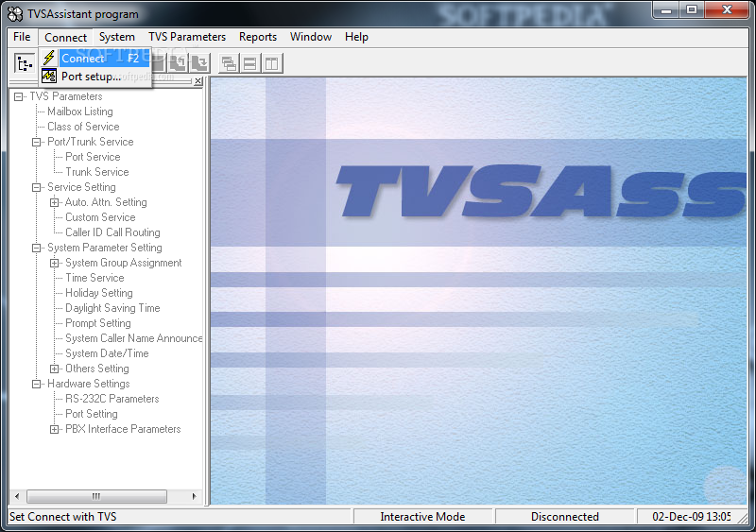Open the Help menu
The height and width of the screenshot is (532, 756).
click(x=356, y=37)
